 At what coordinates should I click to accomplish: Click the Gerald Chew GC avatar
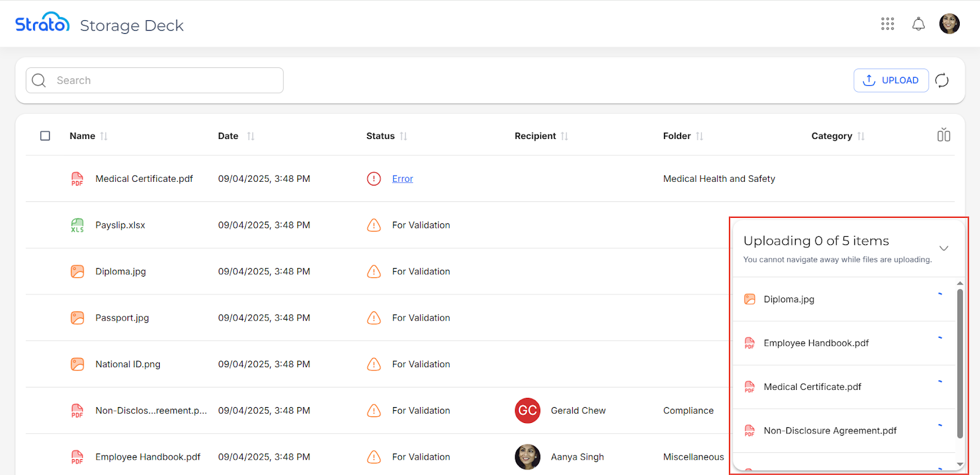pyautogui.click(x=527, y=411)
